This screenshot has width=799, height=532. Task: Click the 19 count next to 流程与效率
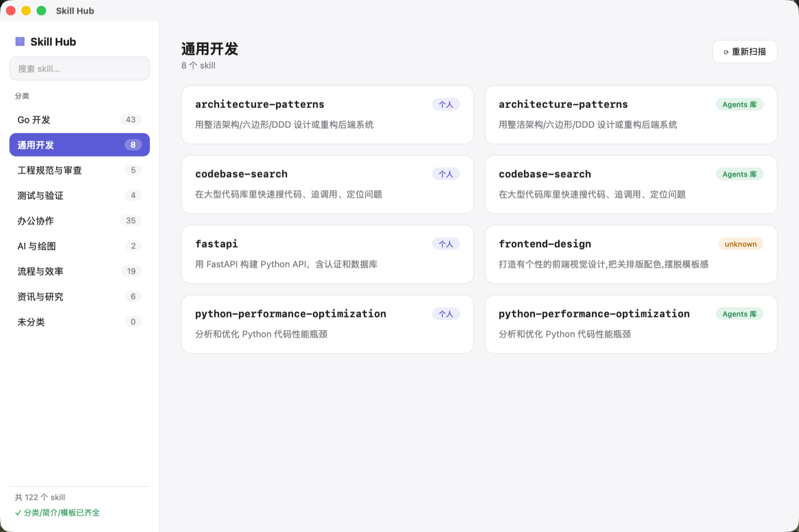click(131, 271)
